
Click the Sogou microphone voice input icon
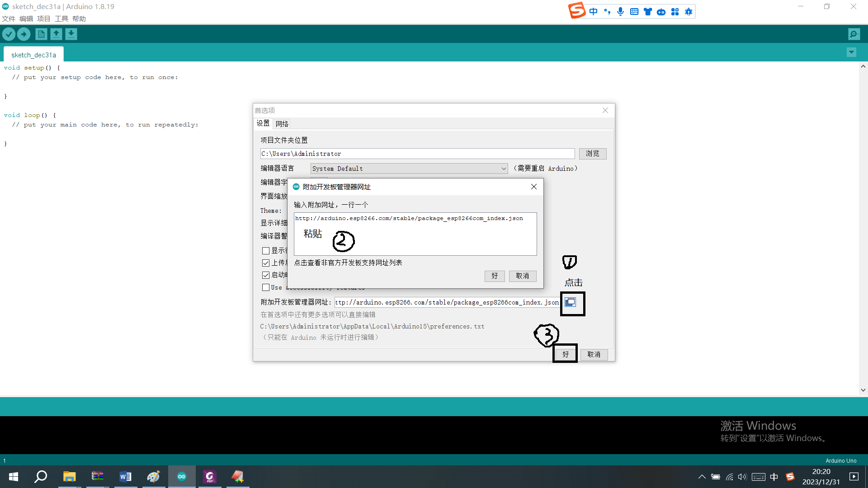click(x=620, y=12)
